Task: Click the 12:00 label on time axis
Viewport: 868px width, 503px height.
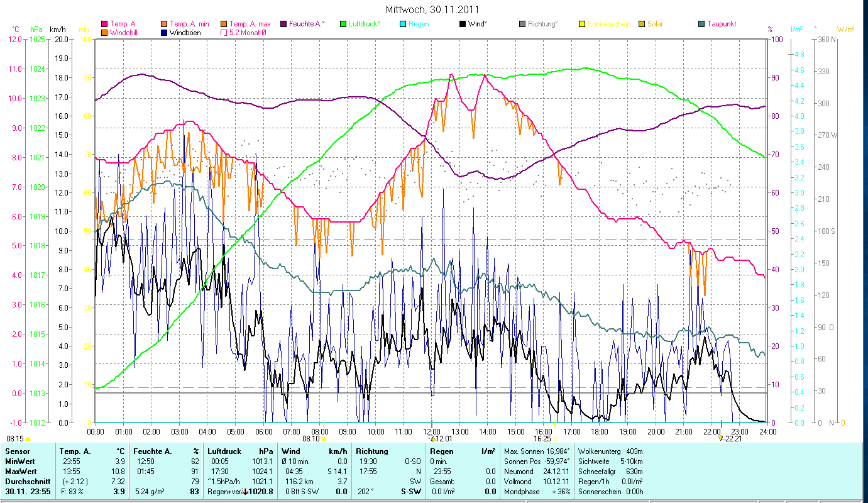Action: pos(432,431)
